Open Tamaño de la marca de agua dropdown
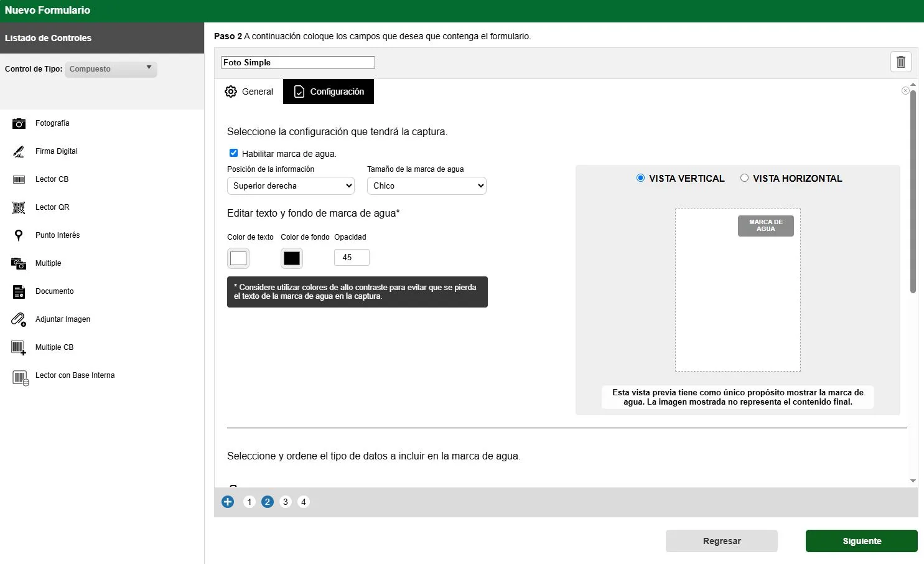The height and width of the screenshot is (564, 924). (x=427, y=186)
